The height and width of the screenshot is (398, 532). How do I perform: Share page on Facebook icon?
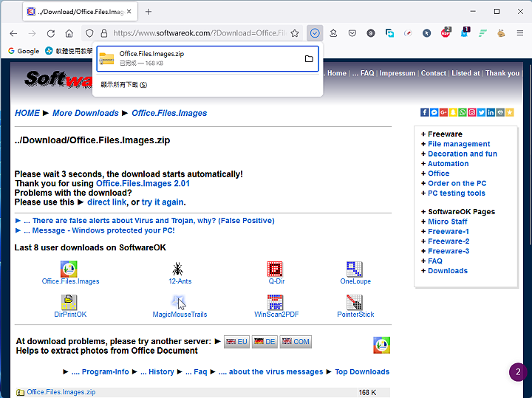point(424,112)
